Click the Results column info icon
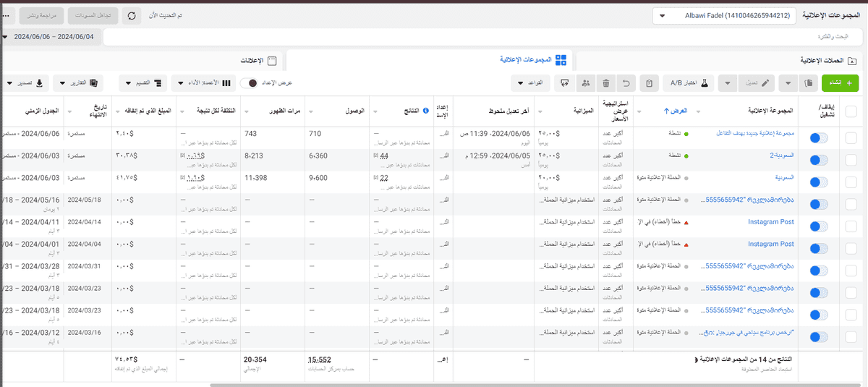Image resolution: width=868 pixels, height=387 pixels. click(x=425, y=111)
